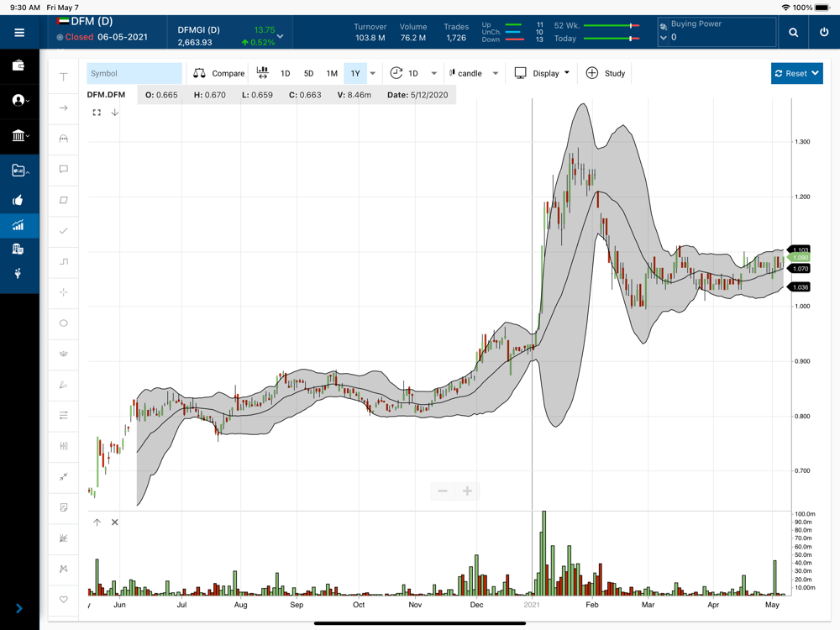Select the callout comment tool
The image size is (840, 630).
point(64,170)
